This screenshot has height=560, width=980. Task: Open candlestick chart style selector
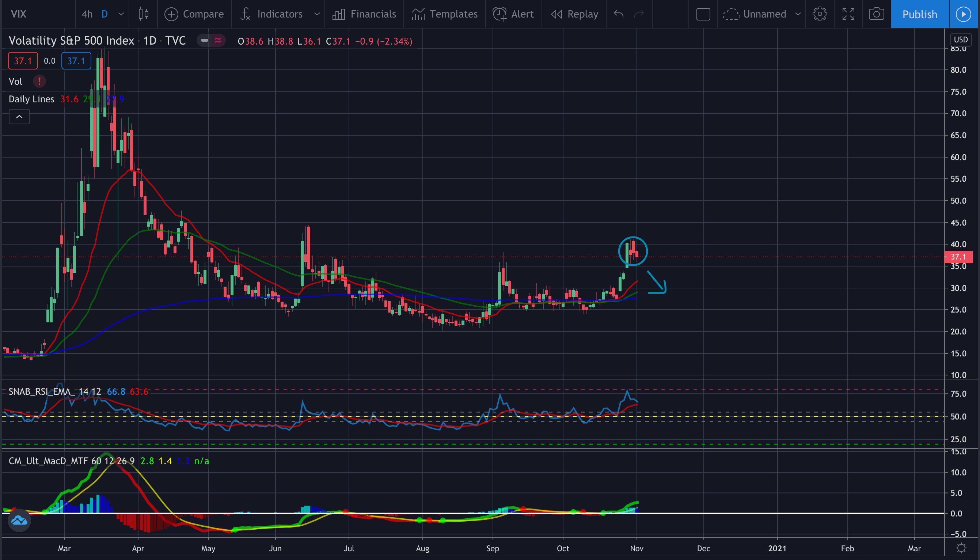pyautogui.click(x=143, y=14)
